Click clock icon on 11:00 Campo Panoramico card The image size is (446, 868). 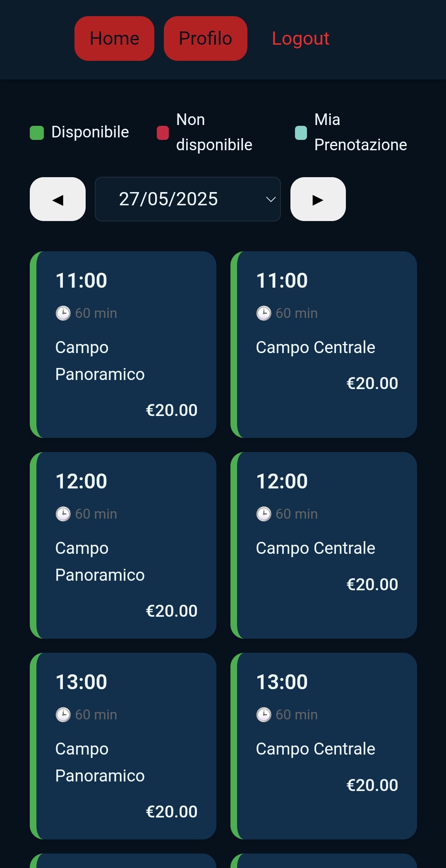point(63,313)
